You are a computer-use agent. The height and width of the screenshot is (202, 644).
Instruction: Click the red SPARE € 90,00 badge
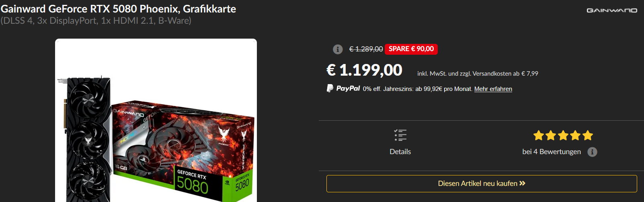(411, 49)
